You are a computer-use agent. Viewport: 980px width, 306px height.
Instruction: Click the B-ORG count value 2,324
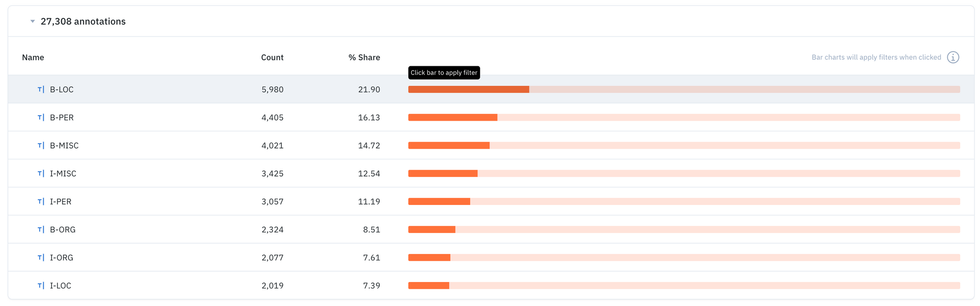click(272, 229)
